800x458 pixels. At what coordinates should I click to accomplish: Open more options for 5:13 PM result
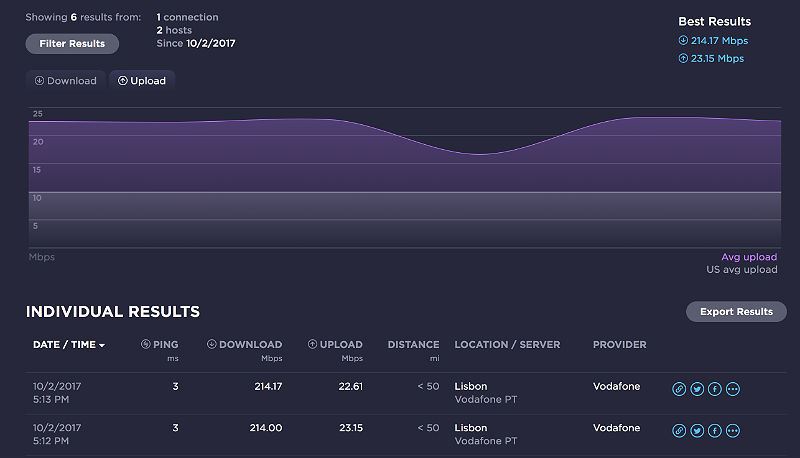733,389
